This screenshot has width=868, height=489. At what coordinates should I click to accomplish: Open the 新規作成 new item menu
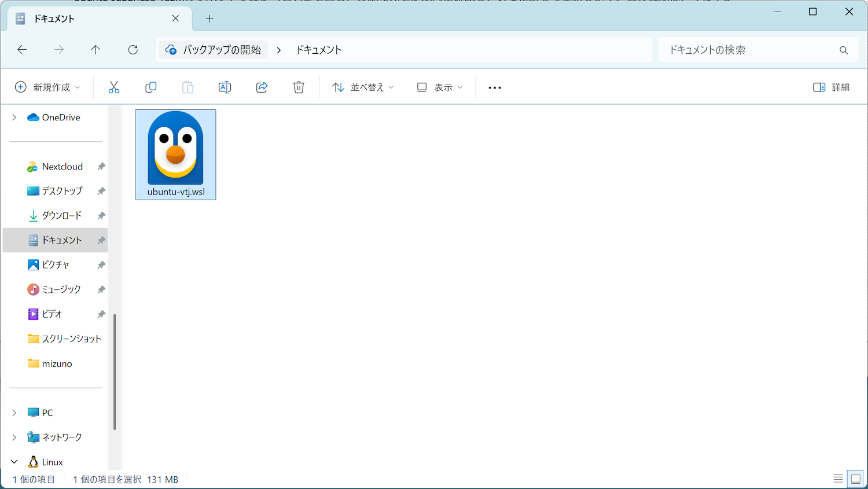[x=47, y=87]
